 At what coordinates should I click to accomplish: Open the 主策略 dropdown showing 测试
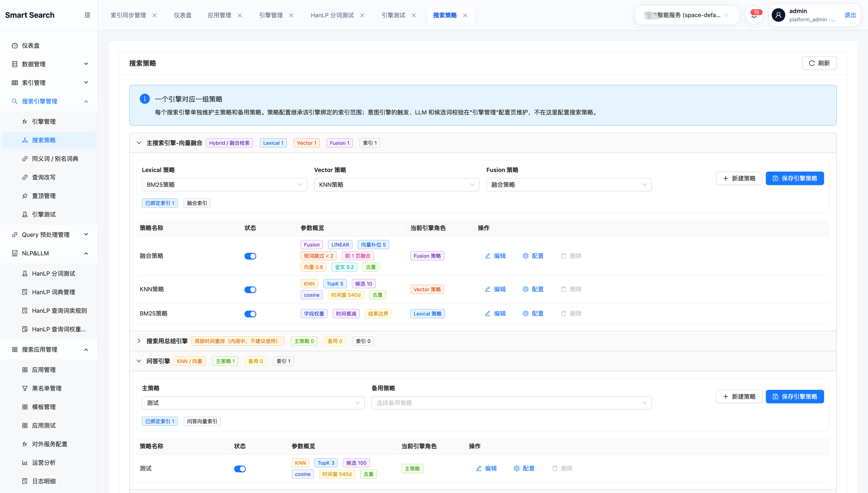click(253, 403)
